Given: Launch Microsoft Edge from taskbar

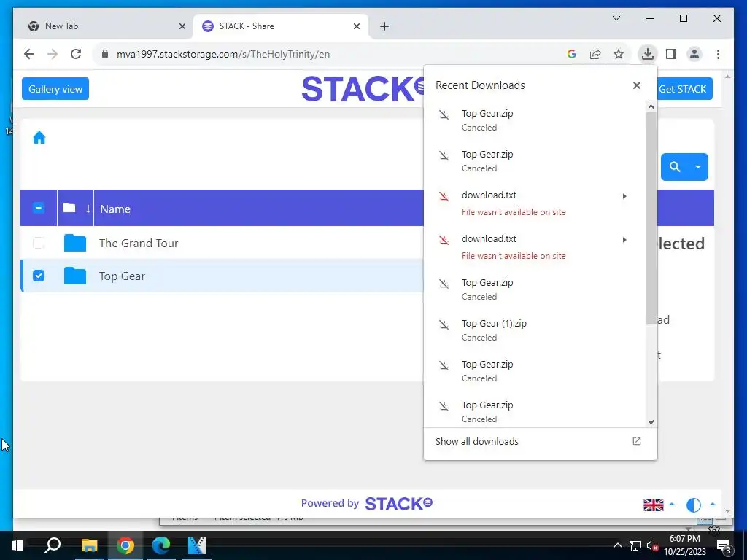Looking at the screenshot, I should (x=161, y=545).
